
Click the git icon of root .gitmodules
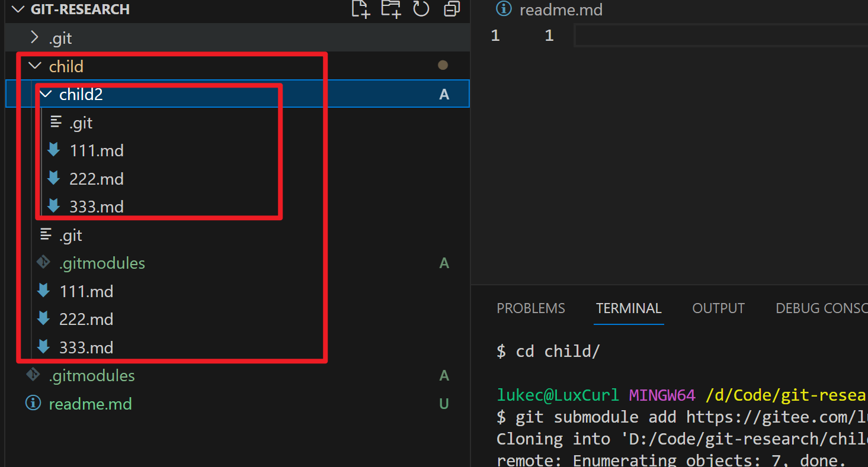tap(33, 375)
